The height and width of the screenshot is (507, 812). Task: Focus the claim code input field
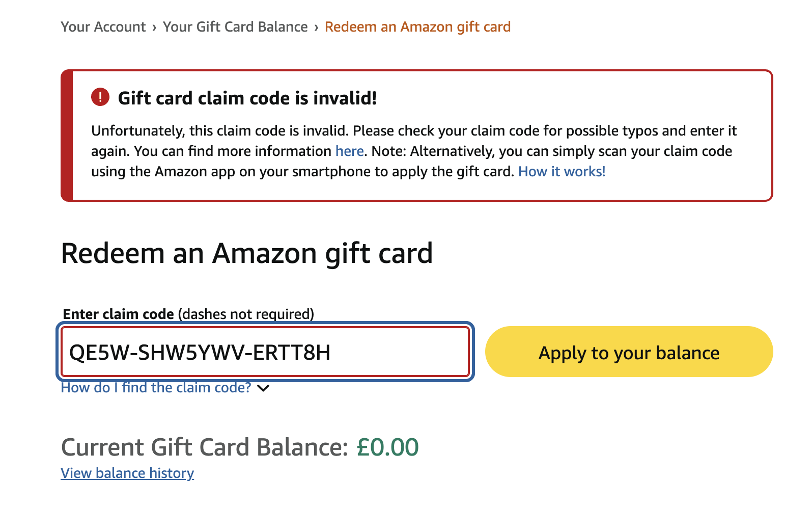[265, 352]
